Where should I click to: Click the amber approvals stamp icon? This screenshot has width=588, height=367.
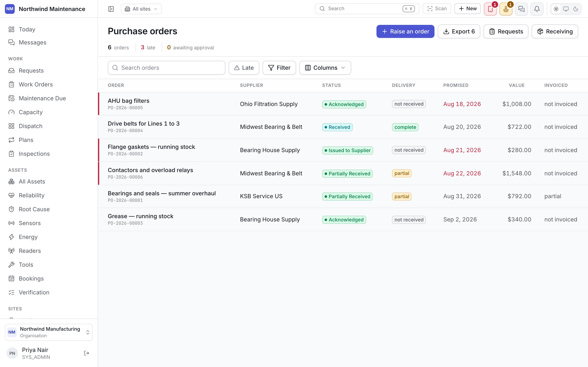pos(506,9)
